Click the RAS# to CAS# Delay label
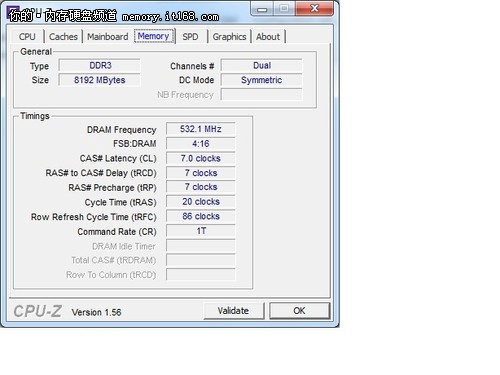This screenshot has width=500, height=375. 101,173
